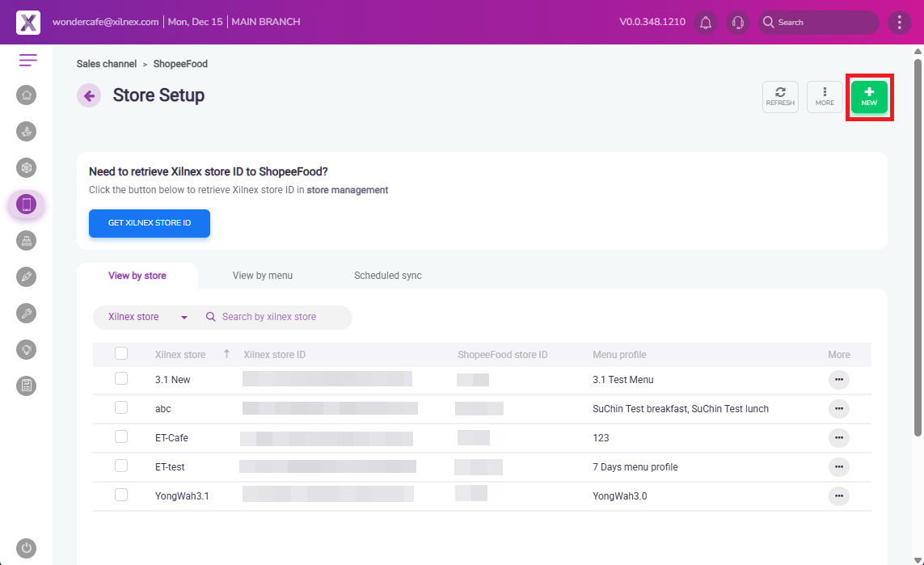Click the Sales channel breadcrumb link
924x565 pixels.
click(107, 64)
